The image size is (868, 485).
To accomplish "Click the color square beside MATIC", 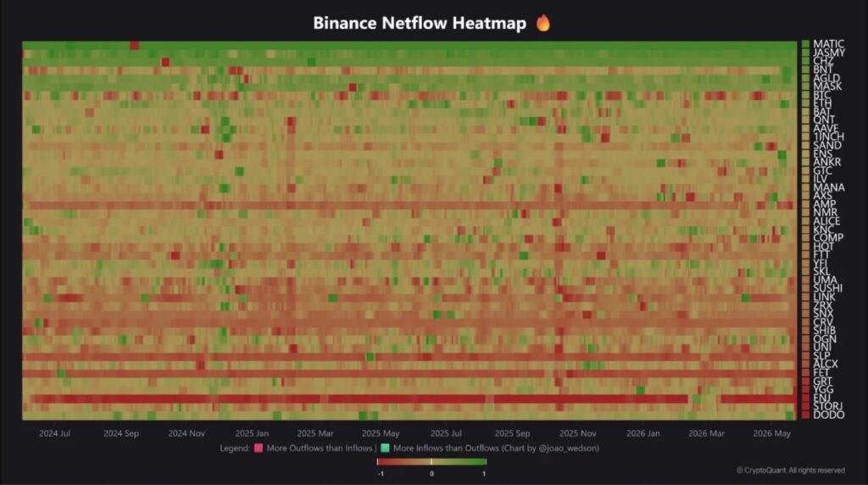I will point(805,44).
